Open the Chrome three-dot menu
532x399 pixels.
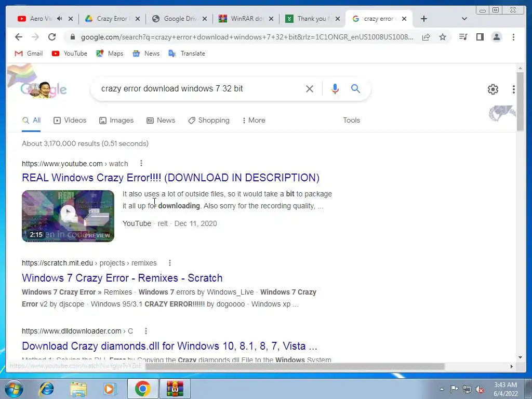click(513, 37)
